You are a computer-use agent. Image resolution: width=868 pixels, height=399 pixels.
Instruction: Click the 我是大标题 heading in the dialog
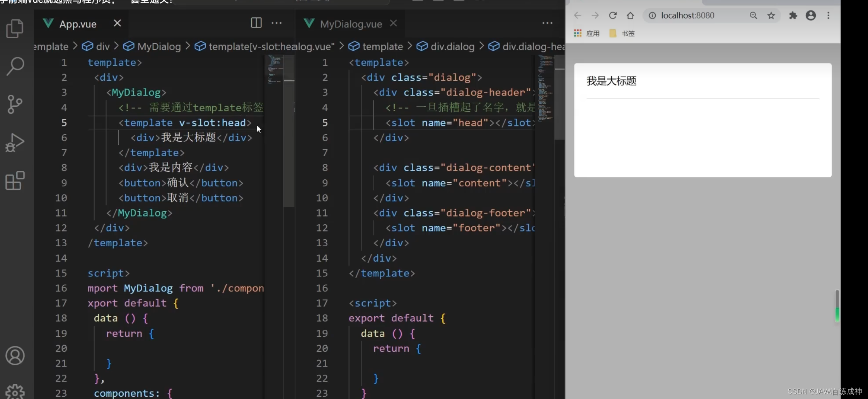tap(611, 81)
